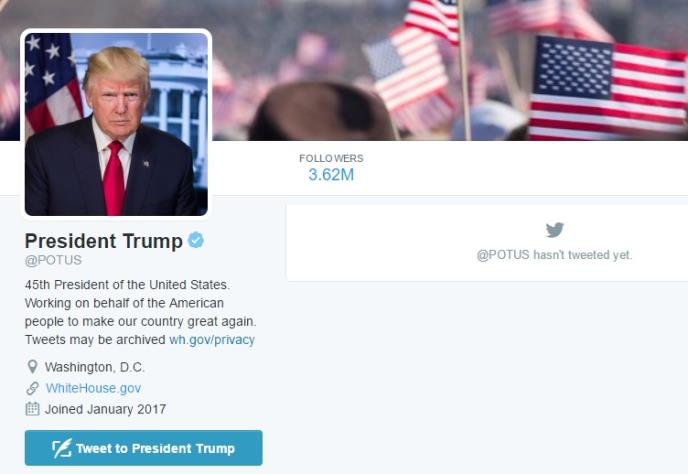Open the profile picture thumbnail
The image size is (688, 474).
(x=116, y=124)
